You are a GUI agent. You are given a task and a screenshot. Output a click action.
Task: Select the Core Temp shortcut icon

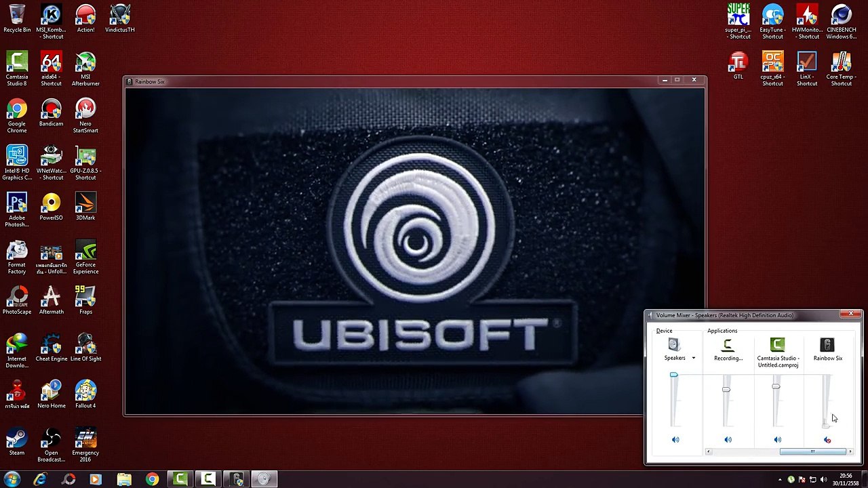point(841,68)
